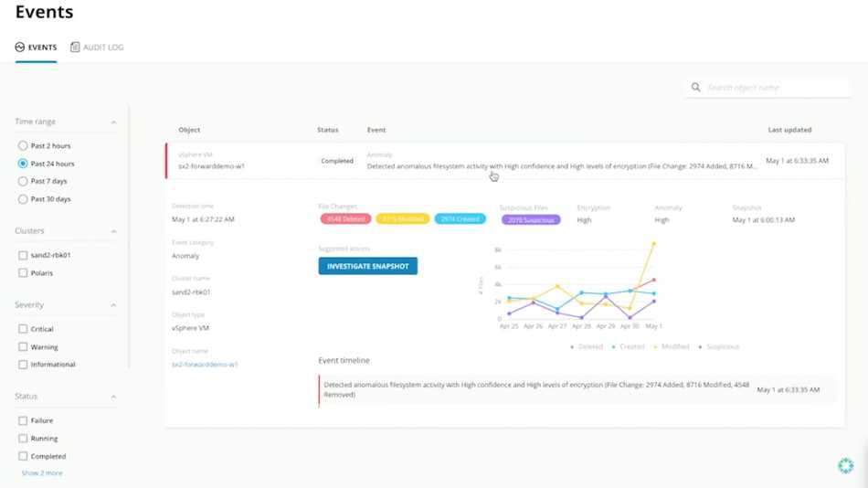Collapse the Clusters filter section
The height and width of the screenshot is (488, 868).
pyautogui.click(x=113, y=231)
